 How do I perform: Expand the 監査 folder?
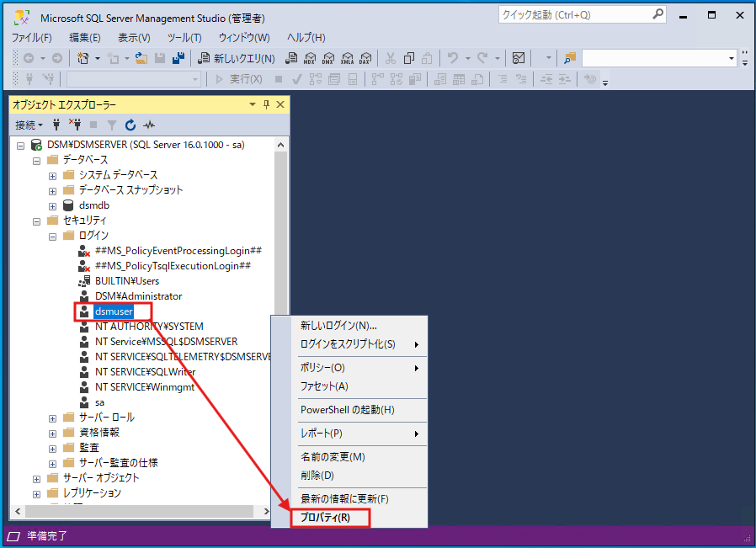click(52, 449)
